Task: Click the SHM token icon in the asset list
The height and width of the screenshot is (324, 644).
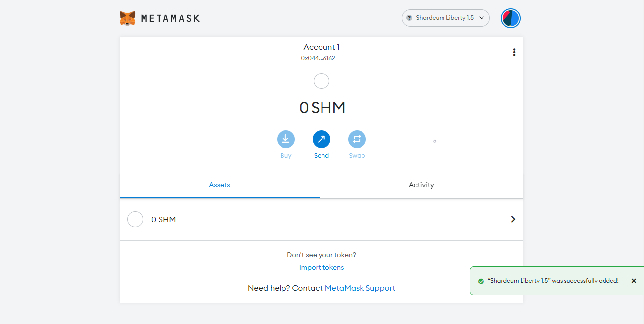Action: click(x=135, y=219)
